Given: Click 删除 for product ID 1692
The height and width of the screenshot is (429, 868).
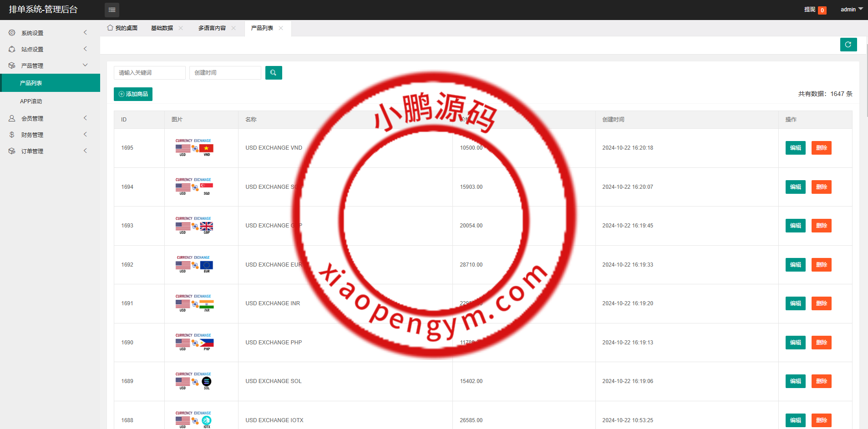Looking at the screenshot, I should point(821,265).
